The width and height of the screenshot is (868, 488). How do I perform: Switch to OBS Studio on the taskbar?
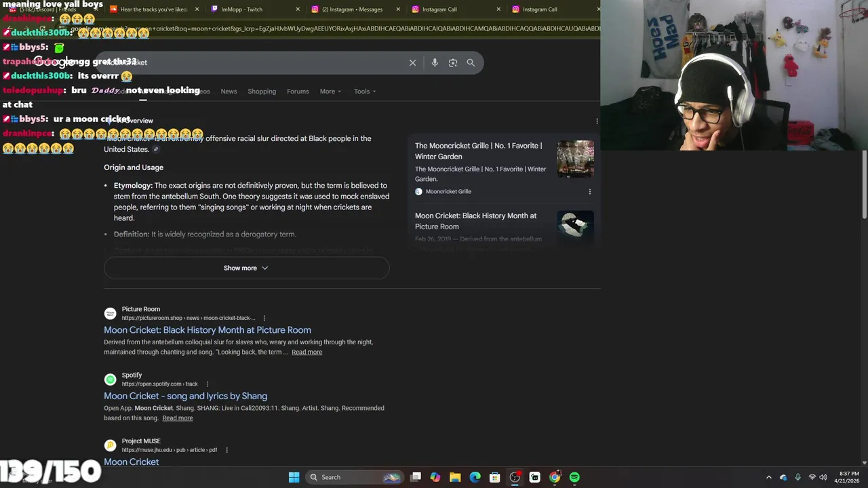[x=515, y=477]
